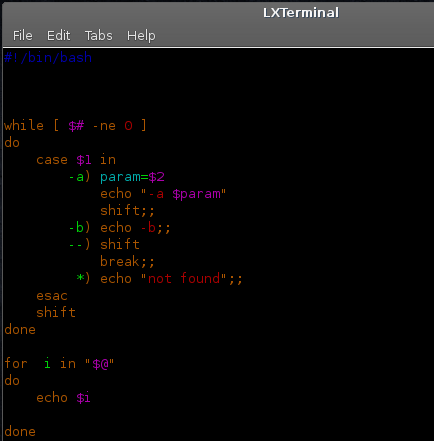Click the 'echo "-a $param"' line

pyautogui.click(x=163, y=194)
